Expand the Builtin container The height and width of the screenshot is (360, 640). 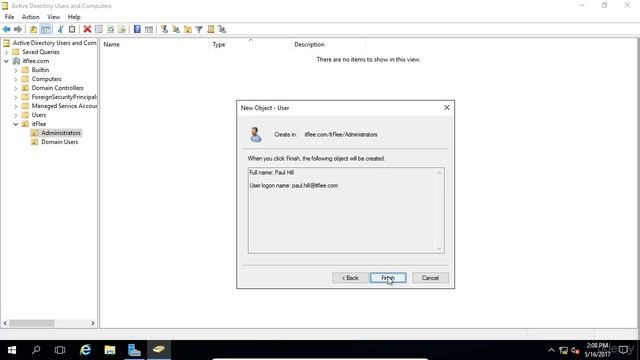(16, 70)
